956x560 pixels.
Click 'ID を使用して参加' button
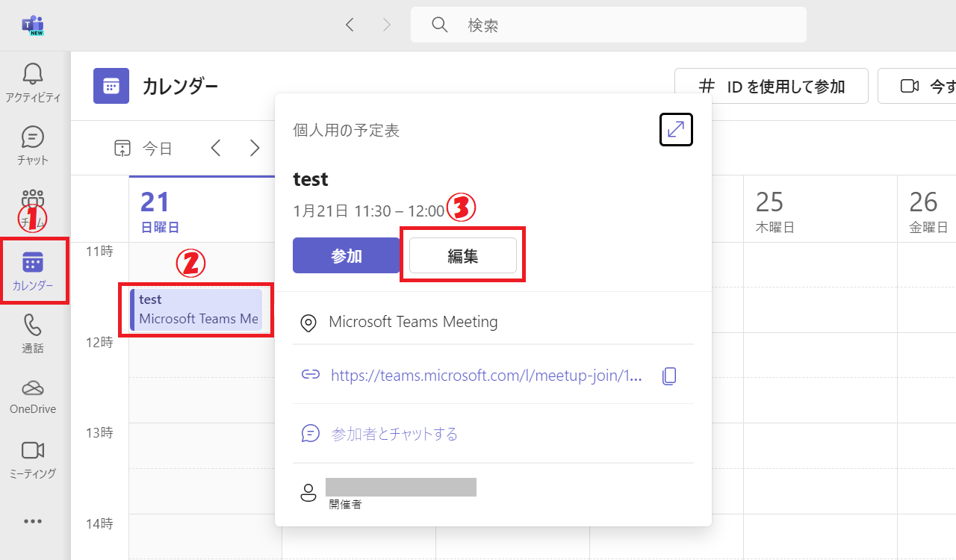pos(772,86)
